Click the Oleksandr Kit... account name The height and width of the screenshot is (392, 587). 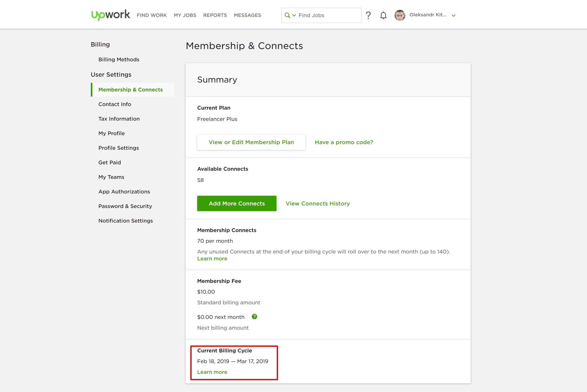[428, 15]
